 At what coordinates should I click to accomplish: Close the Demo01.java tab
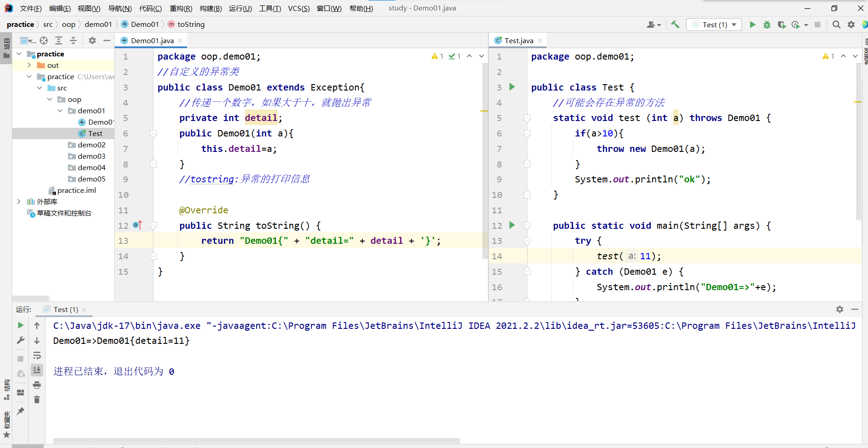(x=180, y=40)
